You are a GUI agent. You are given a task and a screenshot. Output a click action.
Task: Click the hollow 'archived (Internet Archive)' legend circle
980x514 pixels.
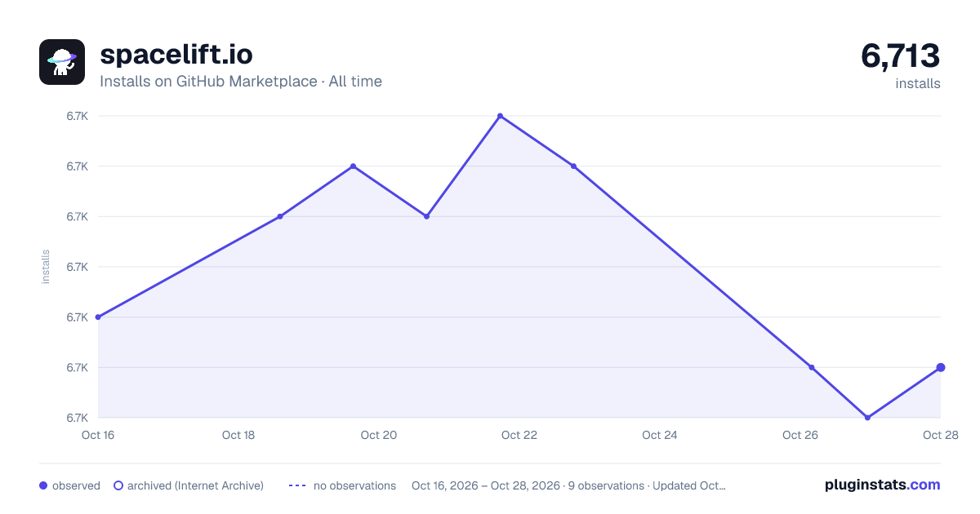[118, 485]
